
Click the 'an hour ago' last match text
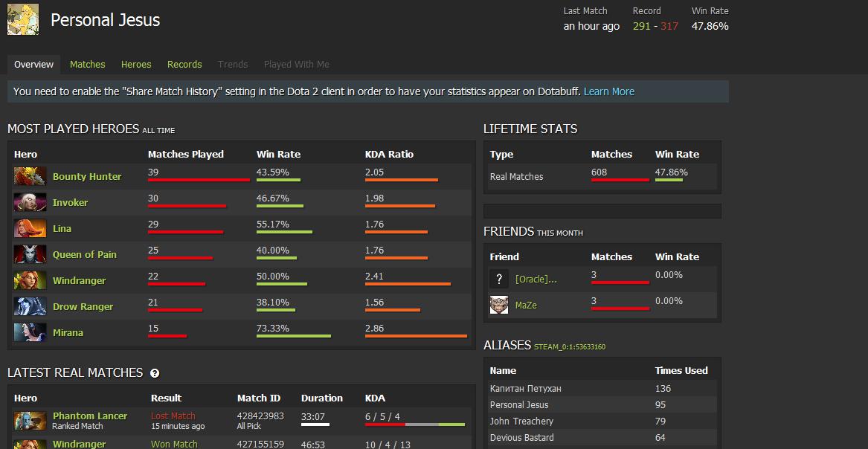click(592, 26)
